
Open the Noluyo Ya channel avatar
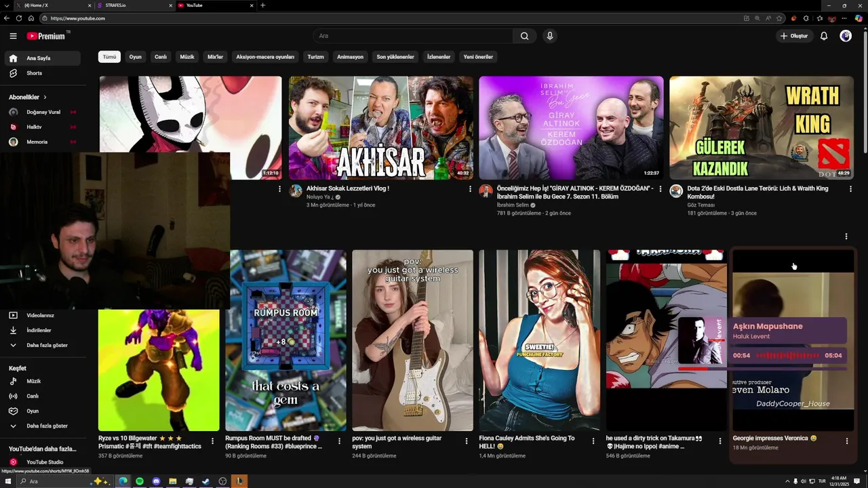pyautogui.click(x=296, y=191)
